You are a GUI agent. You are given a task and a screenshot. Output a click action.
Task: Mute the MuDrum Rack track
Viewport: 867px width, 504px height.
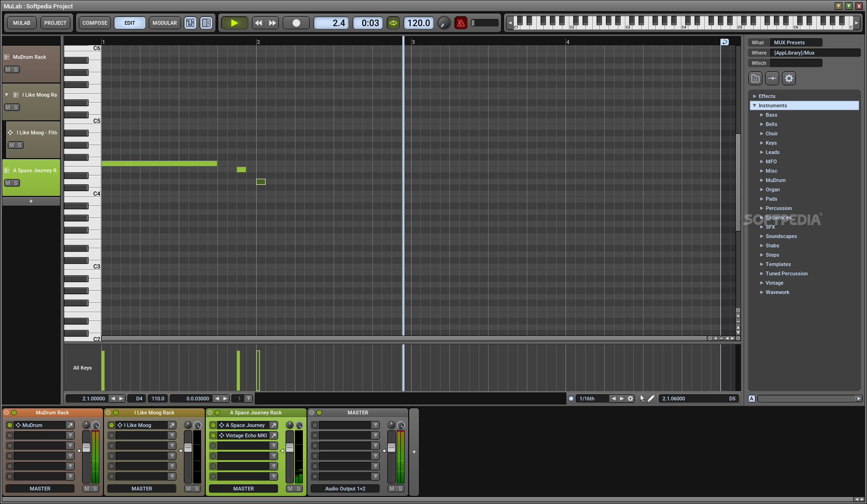8,70
